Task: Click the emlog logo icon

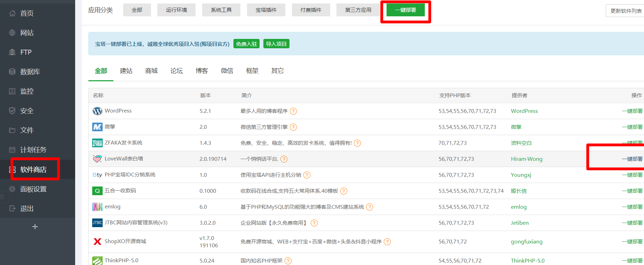Action: (x=97, y=207)
